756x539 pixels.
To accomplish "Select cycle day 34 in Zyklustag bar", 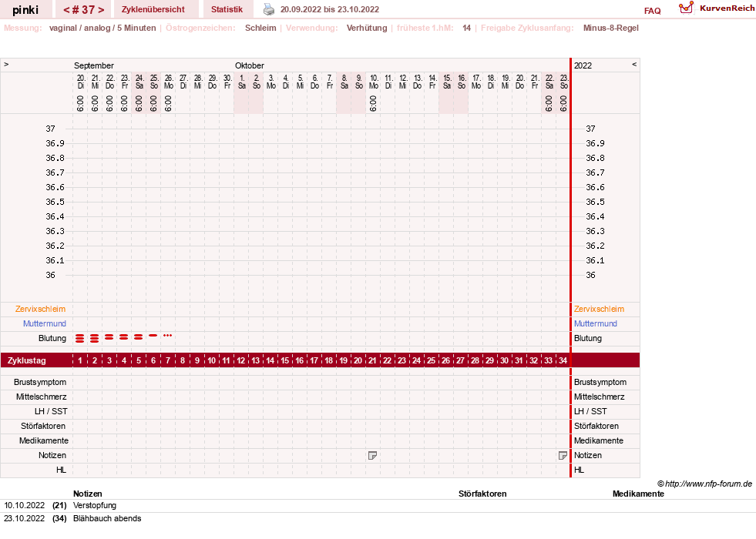I will coord(563,360).
